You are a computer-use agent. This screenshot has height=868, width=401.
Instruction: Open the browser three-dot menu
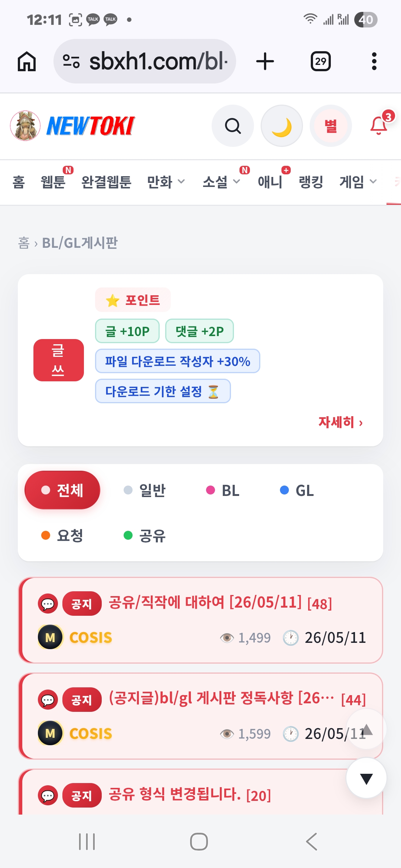click(x=374, y=61)
